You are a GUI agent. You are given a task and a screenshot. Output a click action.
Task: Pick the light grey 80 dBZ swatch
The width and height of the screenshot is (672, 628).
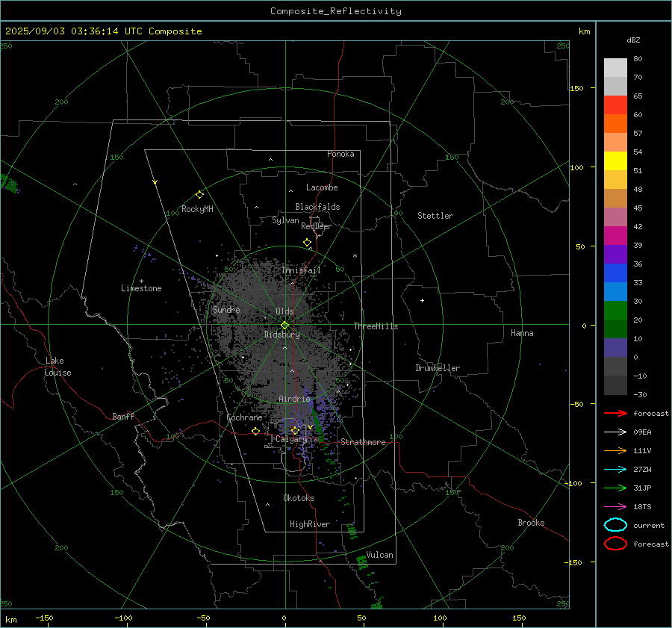[x=615, y=68]
